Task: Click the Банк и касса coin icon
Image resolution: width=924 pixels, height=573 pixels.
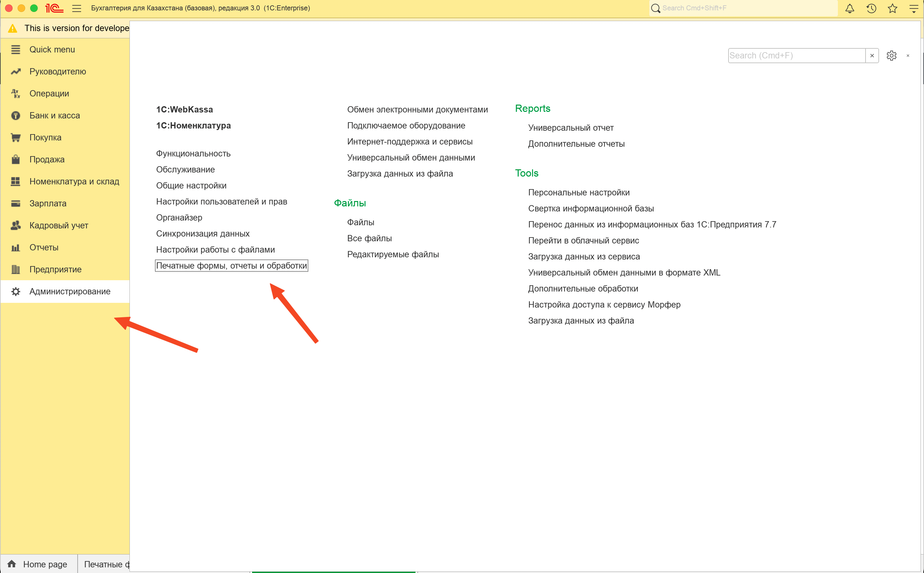Action: coord(15,116)
